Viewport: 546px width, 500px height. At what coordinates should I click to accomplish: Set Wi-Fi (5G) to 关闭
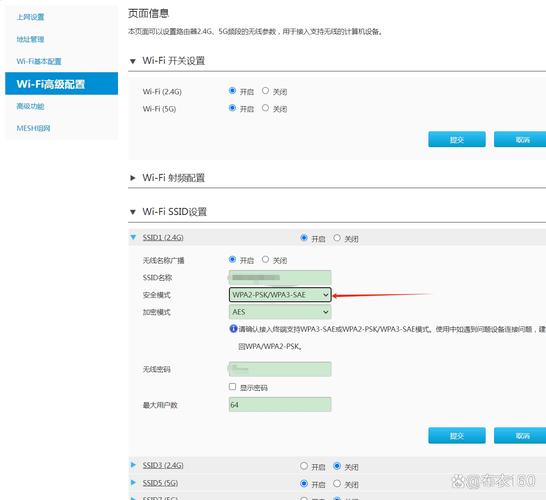click(265, 108)
